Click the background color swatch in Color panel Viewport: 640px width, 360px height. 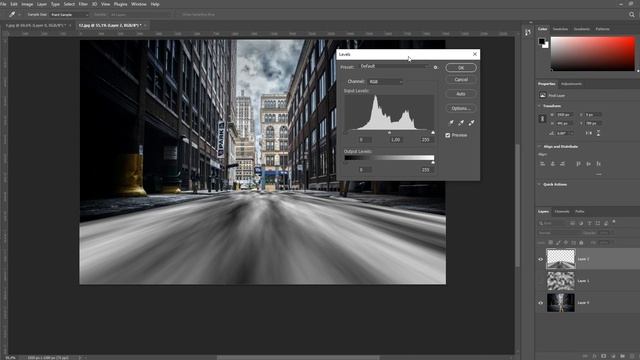coord(546,46)
